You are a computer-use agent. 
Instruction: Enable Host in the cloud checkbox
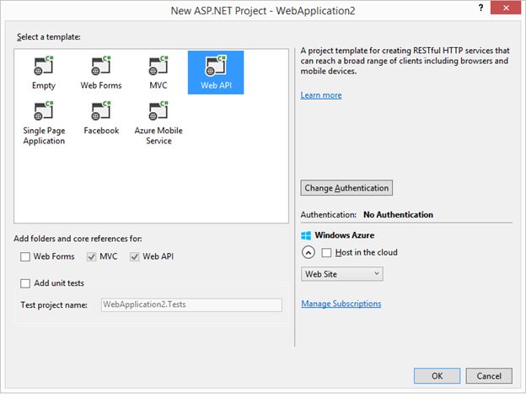click(326, 252)
